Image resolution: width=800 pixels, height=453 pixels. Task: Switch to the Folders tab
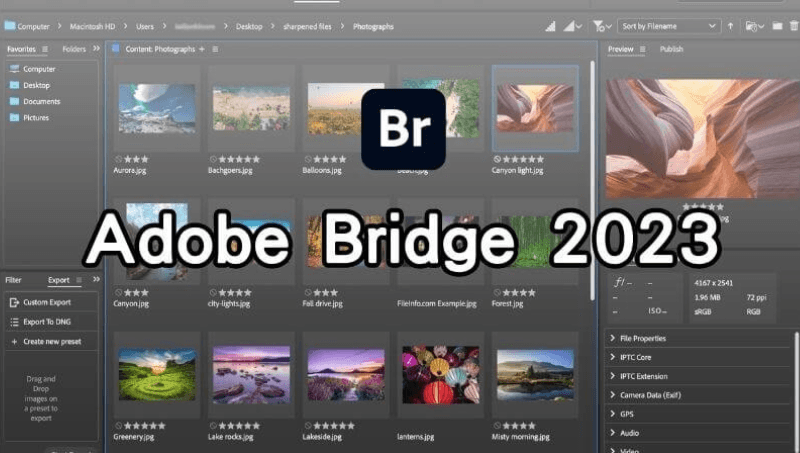coord(74,49)
